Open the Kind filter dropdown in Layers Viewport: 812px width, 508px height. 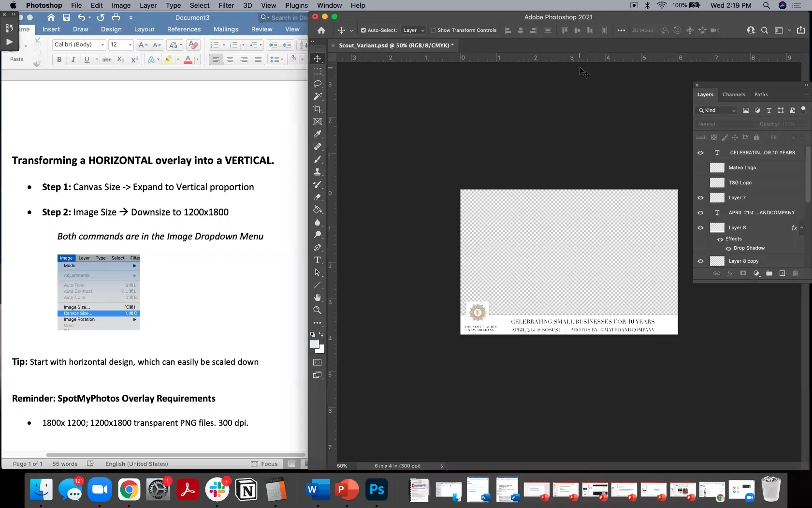click(716, 110)
